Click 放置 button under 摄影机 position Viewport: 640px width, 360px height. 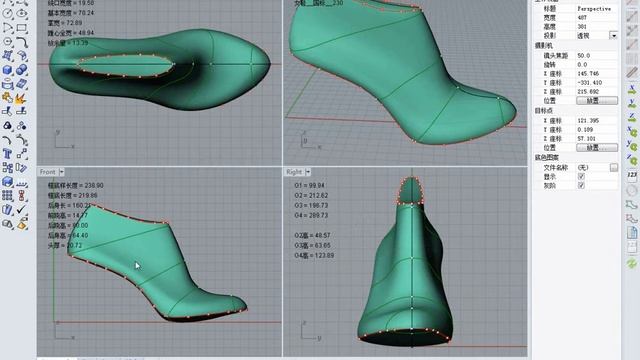pyautogui.click(x=597, y=100)
